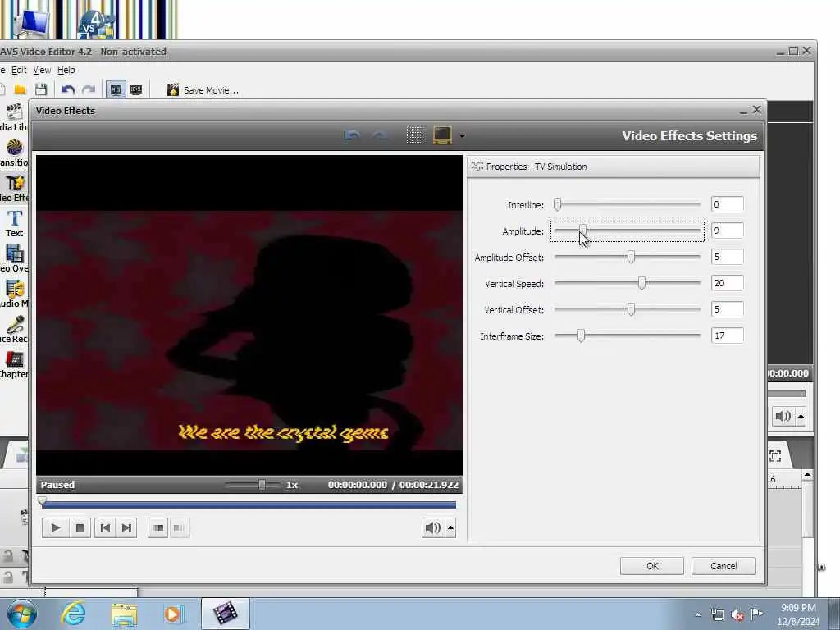Click the Vertical Offset value field

coord(727,309)
